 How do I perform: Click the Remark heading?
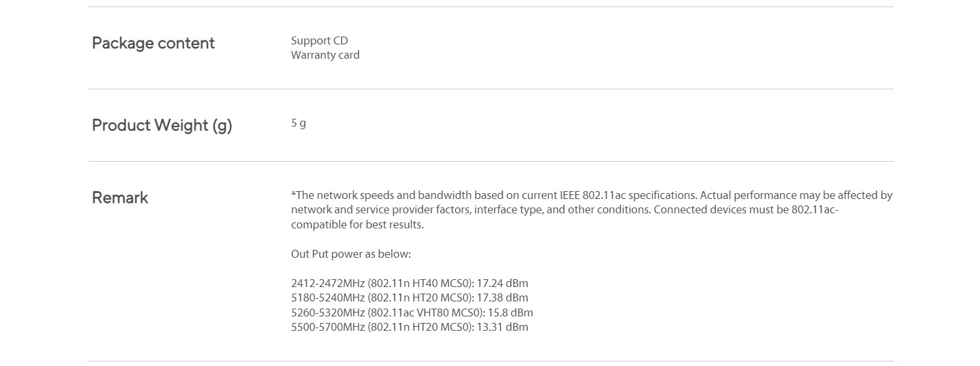tap(120, 198)
